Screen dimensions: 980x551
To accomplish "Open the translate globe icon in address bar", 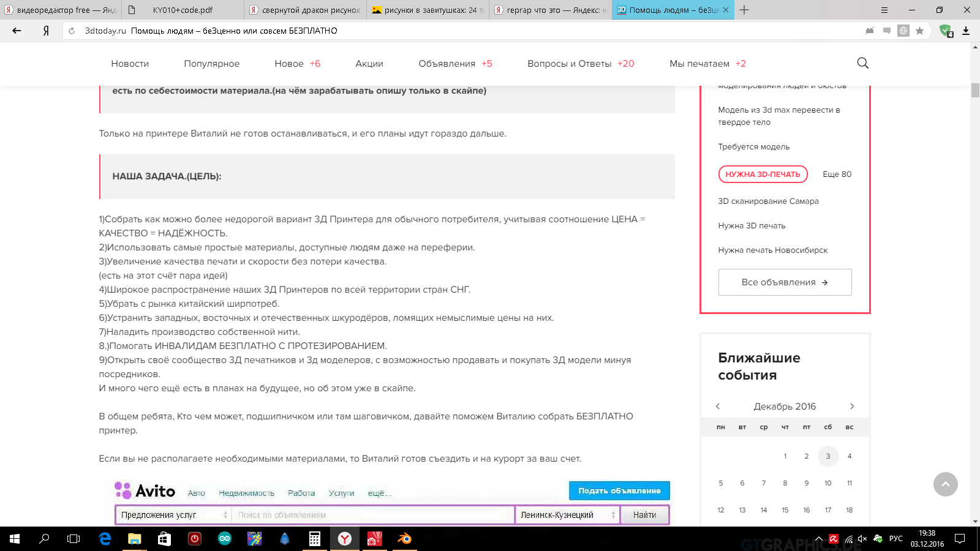I will coord(903,31).
